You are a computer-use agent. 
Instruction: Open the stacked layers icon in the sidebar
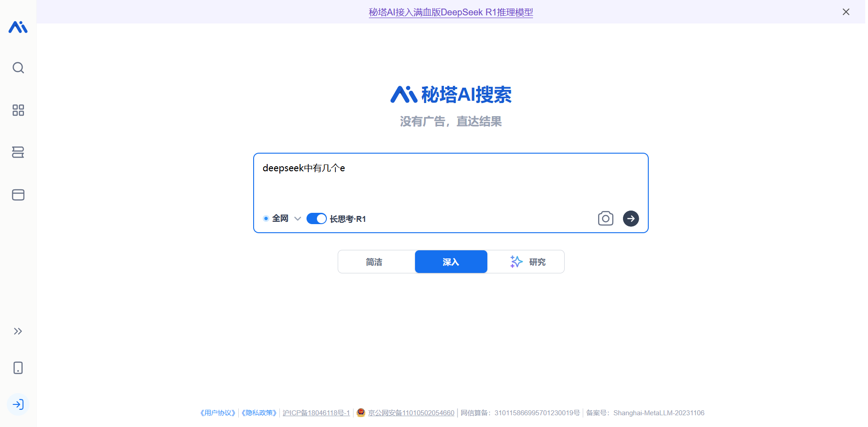(x=18, y=152)
